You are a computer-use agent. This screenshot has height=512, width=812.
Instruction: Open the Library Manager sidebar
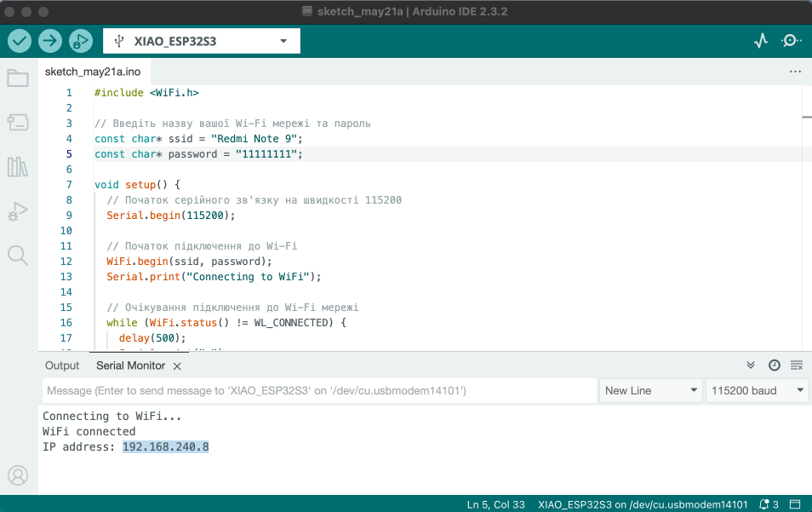18,166
